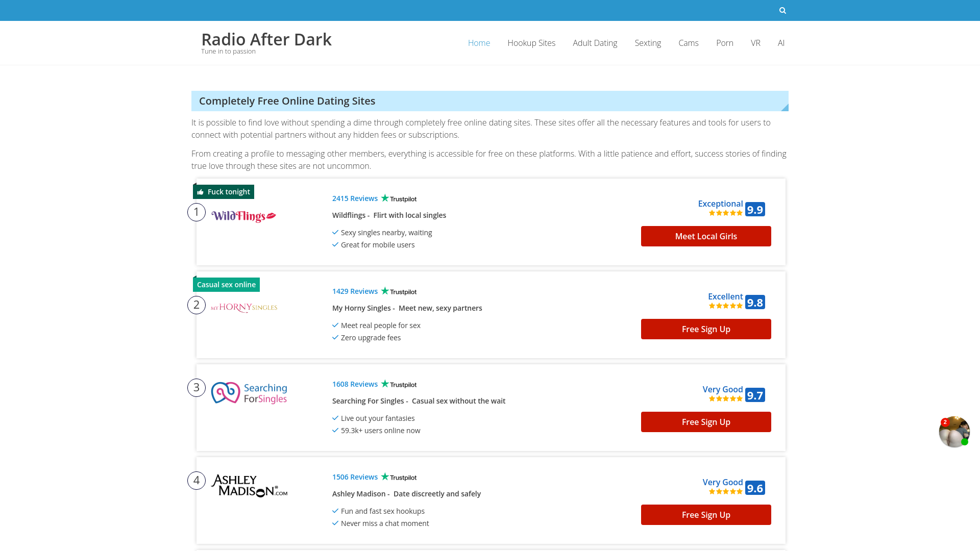Open the Radio After Dark site title
The height and width of the screenshot is (551, 980).
266,39
